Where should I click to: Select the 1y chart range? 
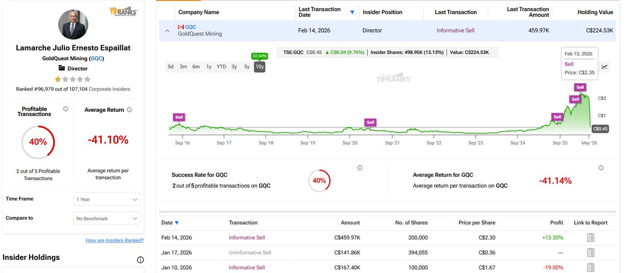[209, 67]
